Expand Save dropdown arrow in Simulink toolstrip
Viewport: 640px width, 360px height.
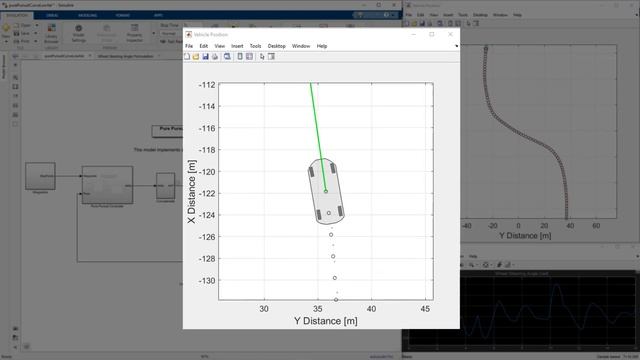pyautogui.click(x=36, y=33)
